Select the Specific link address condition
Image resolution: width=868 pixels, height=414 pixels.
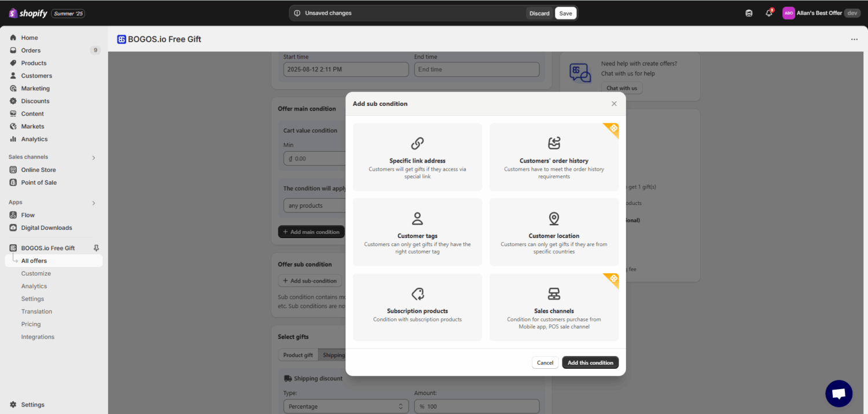(x=417, y=157)
